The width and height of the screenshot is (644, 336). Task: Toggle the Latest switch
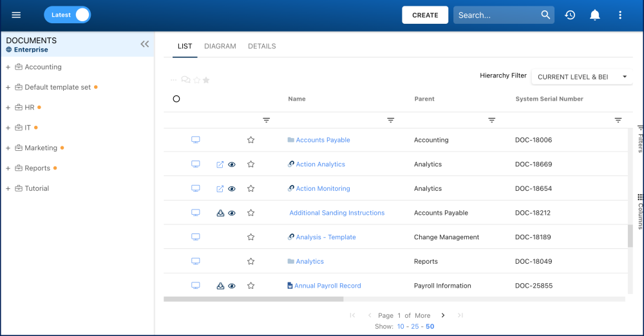[68, 15]
